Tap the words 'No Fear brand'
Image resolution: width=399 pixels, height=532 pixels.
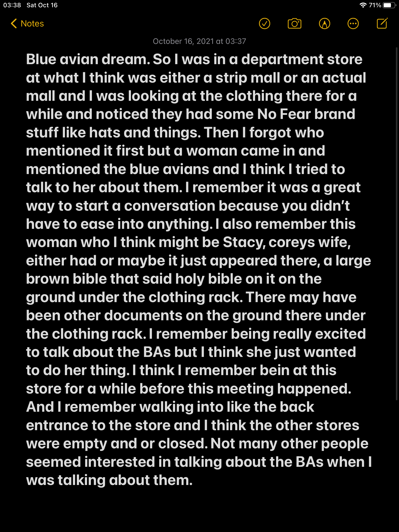click(306, 114)
